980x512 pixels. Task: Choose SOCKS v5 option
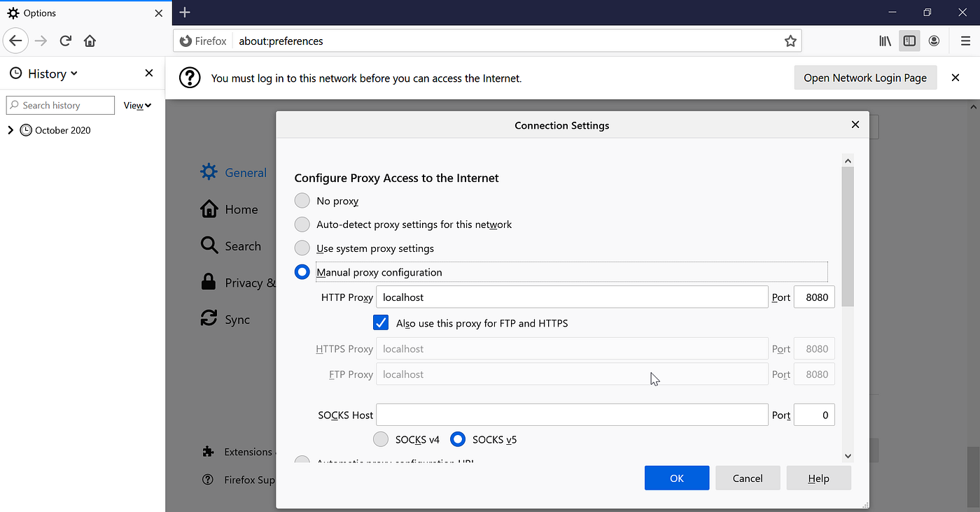458,439
